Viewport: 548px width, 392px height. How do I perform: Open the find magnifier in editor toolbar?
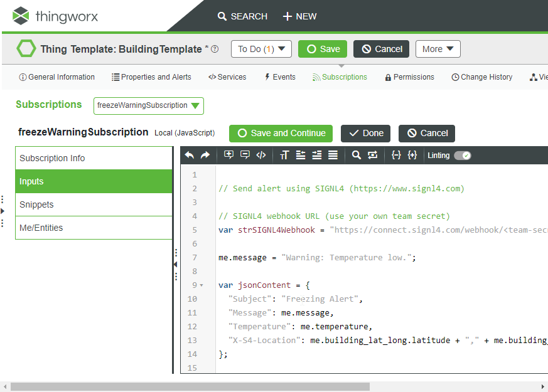(356, 155)
